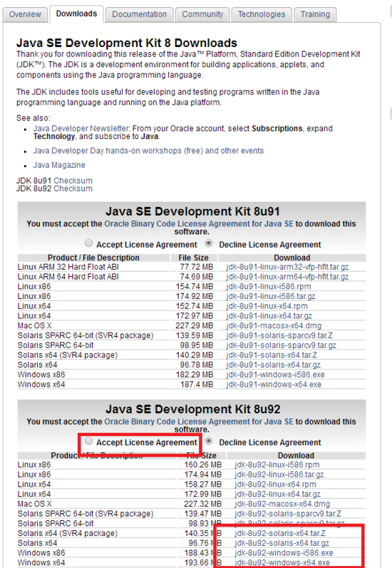Download jdk-8u92-windows-x64.exe
The height and width of the screenshot is (568, 392).
[282, 562]
